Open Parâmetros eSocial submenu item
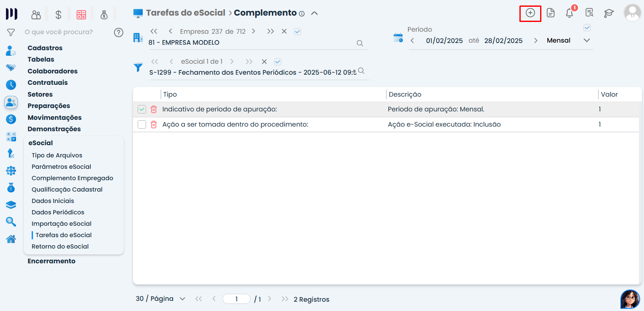Image resolution: width=644 pixels, height=311 pixels. pyautogui.click(x=61, y=167)
